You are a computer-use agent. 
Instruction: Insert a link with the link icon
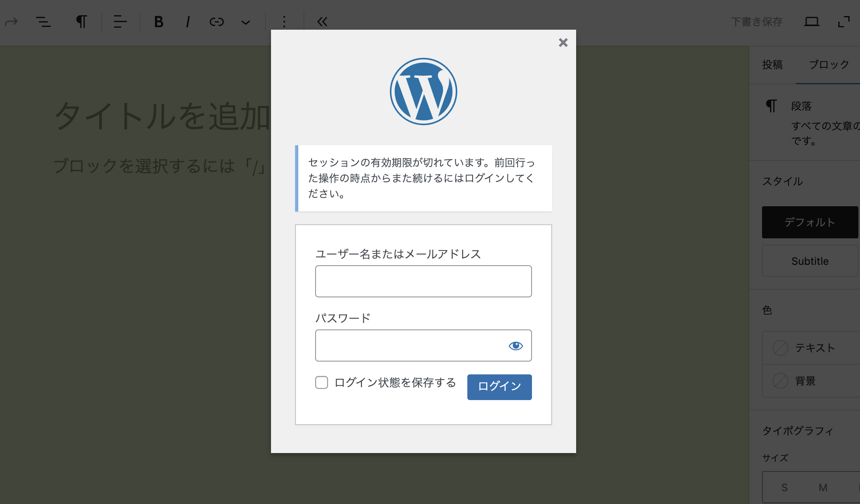217,22
